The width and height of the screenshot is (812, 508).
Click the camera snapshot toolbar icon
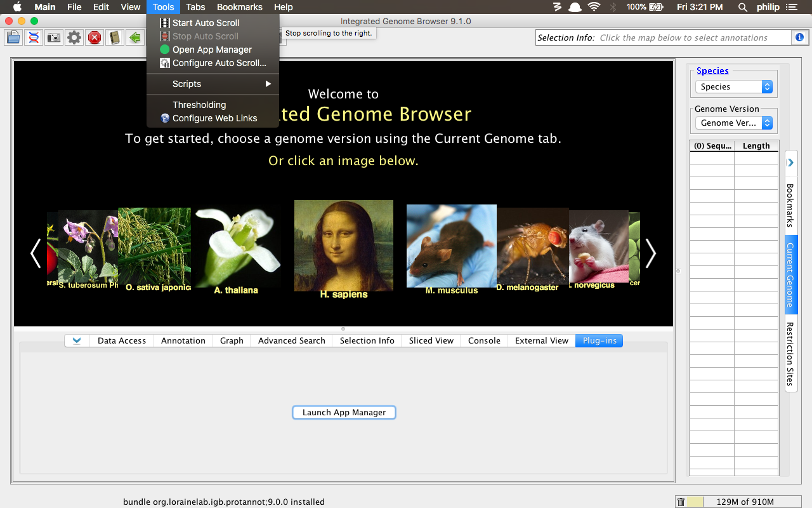click(54, 37)
